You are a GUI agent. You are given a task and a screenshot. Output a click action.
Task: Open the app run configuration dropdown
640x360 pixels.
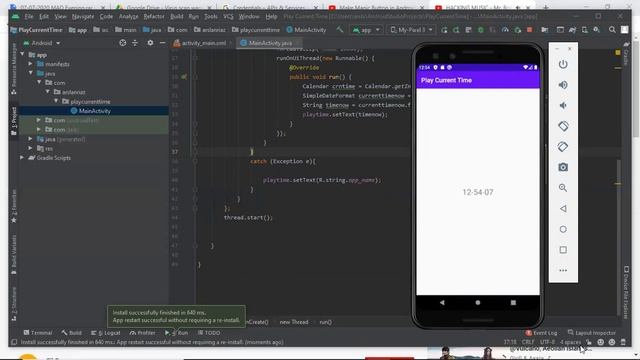[x=366, y=30]
